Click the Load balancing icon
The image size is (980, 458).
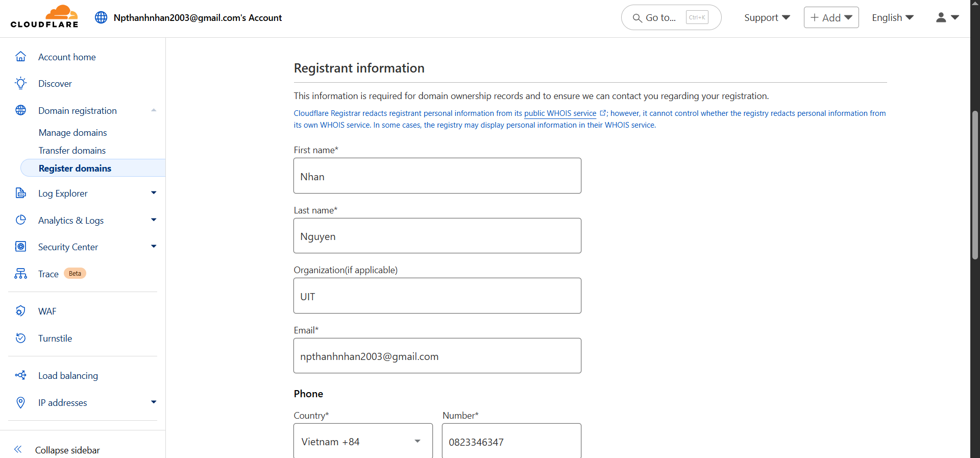(21, 375)
